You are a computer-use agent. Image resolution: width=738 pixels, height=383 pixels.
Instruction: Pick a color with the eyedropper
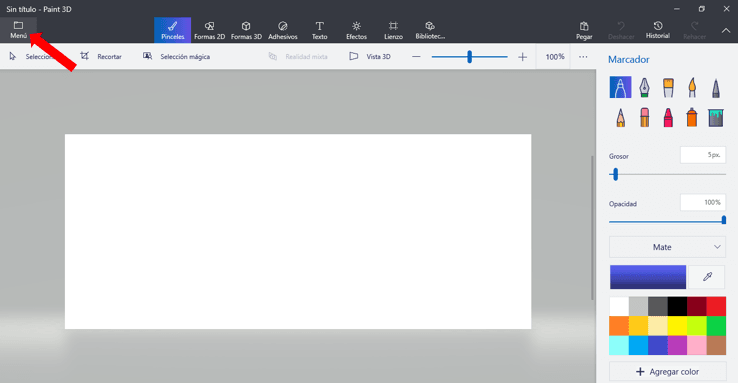point(707,277)
